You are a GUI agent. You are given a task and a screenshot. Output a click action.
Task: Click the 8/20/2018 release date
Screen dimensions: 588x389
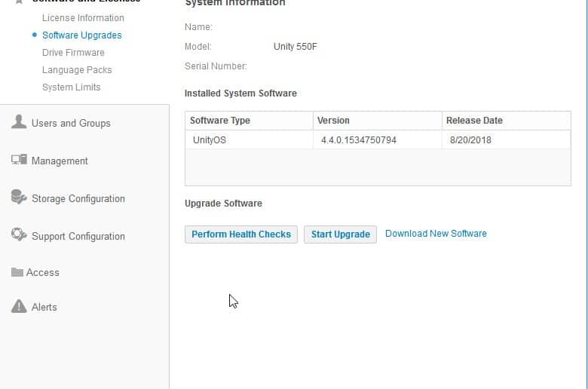(507, 140)
